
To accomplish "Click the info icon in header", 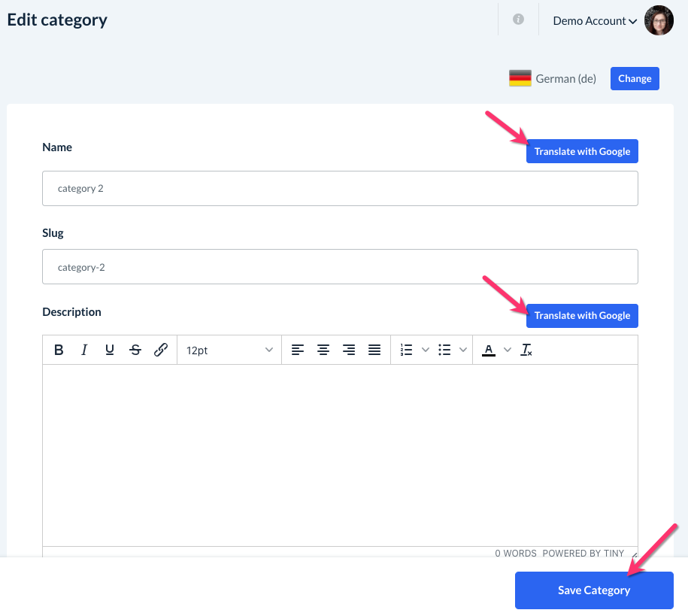I will pyautogui.click(x=518, y=20).
